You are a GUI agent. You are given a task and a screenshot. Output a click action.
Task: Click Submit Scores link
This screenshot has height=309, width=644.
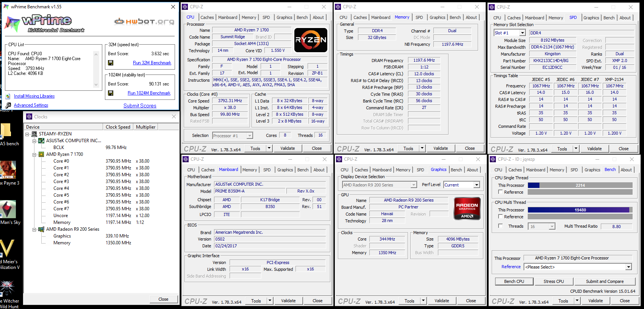coord(140,106)
